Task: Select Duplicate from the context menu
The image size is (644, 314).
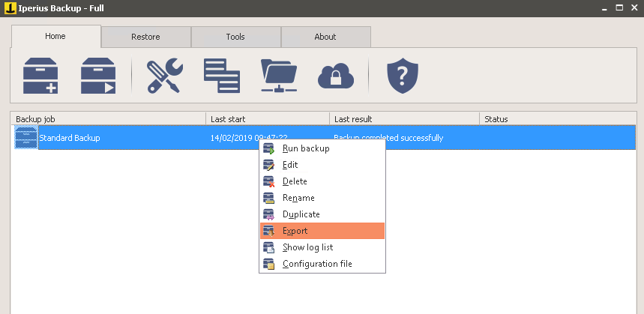Action: tap(301, 214)
